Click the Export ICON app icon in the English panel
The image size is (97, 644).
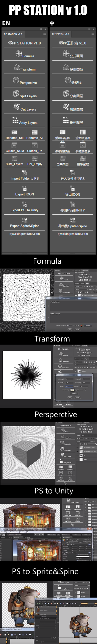[x=24, y=188]
